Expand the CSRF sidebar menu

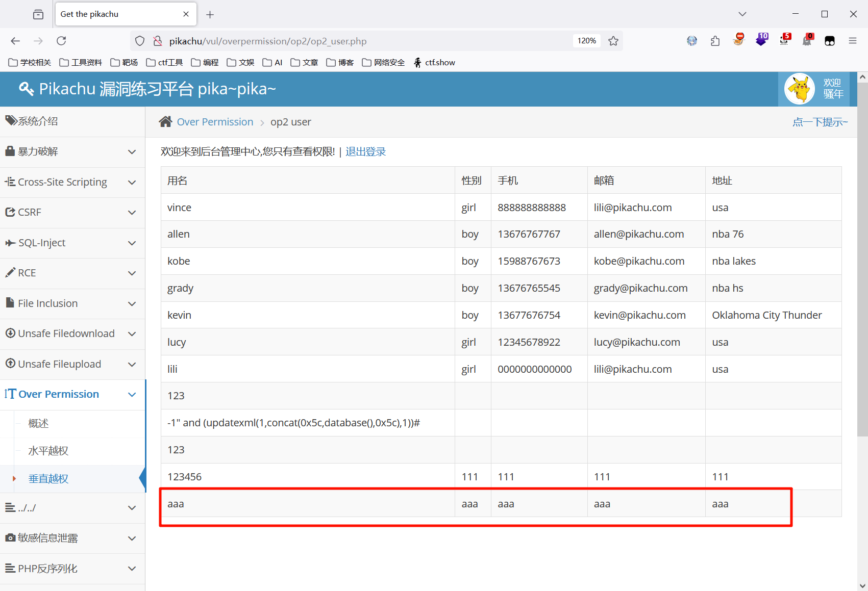click(x=72, y=212)
